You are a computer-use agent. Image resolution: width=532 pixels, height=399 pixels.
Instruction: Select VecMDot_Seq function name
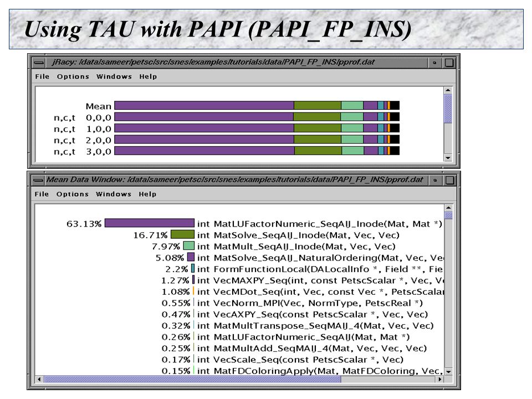[x=320, y=292]
